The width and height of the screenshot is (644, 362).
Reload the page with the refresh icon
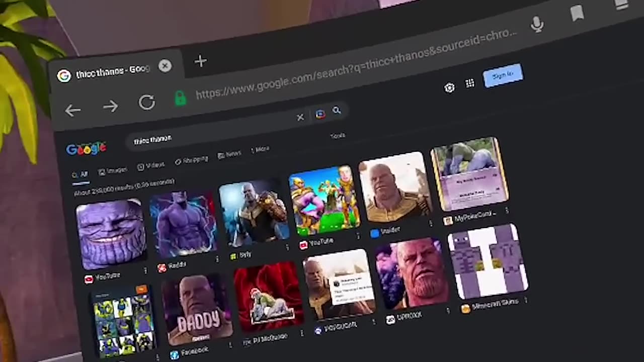click(147, 103)
